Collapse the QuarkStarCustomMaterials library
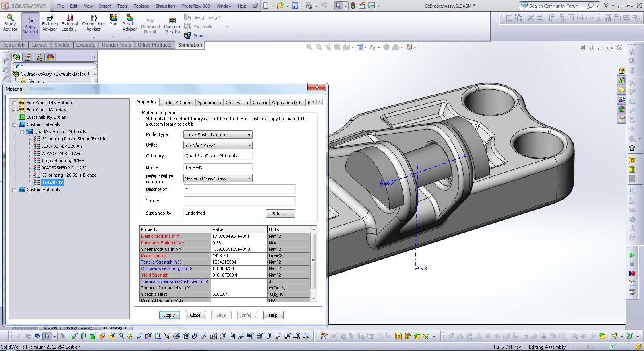 pos(22,132)
